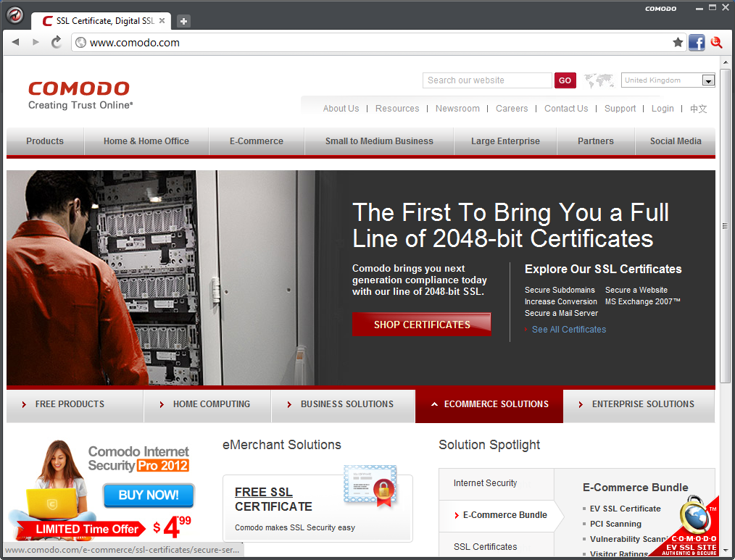Image resolution: width=735 pixels, height=560 pixels.
Task: Open the Social Media menu
Action: coord(676,141)
